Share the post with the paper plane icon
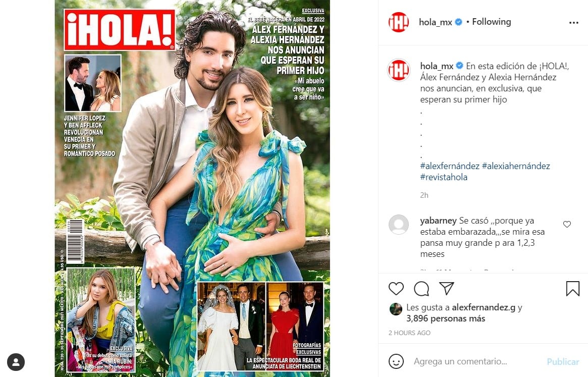Screen dimensions: 588x377 pos(447,288)
